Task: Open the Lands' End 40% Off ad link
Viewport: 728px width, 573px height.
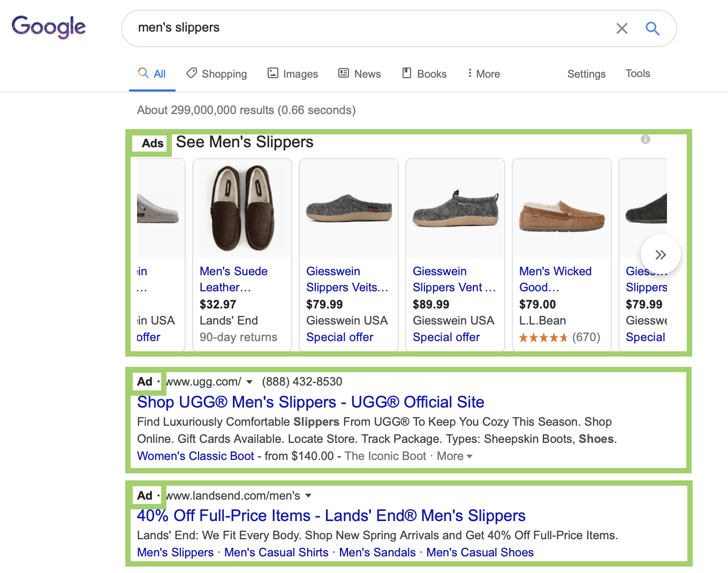Action: (x=331, y=516)
